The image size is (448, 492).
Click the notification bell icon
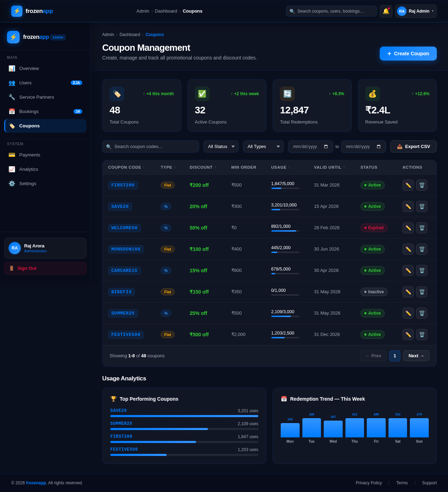pos(386,11)
